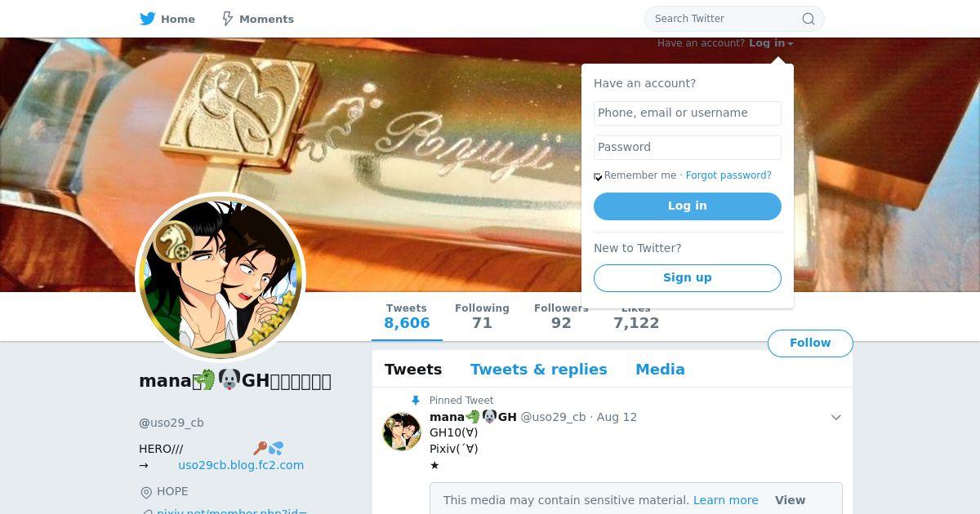The image size is (980, 514).
Task: Click the Sign up button
Action: click(x=687, y=277)
